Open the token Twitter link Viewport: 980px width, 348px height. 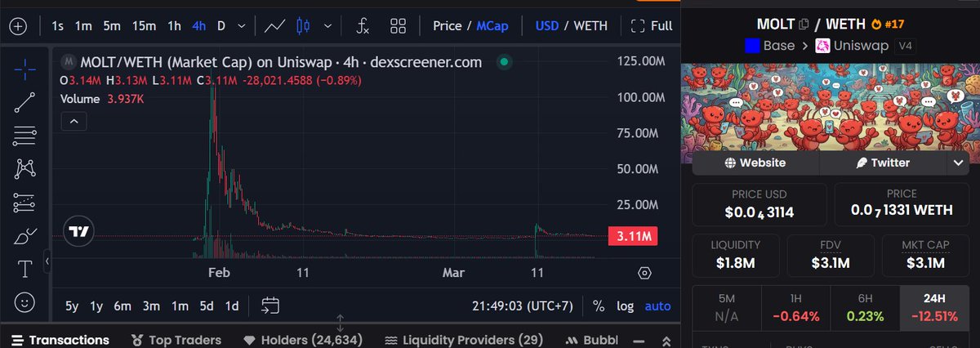tap(883, 163)
